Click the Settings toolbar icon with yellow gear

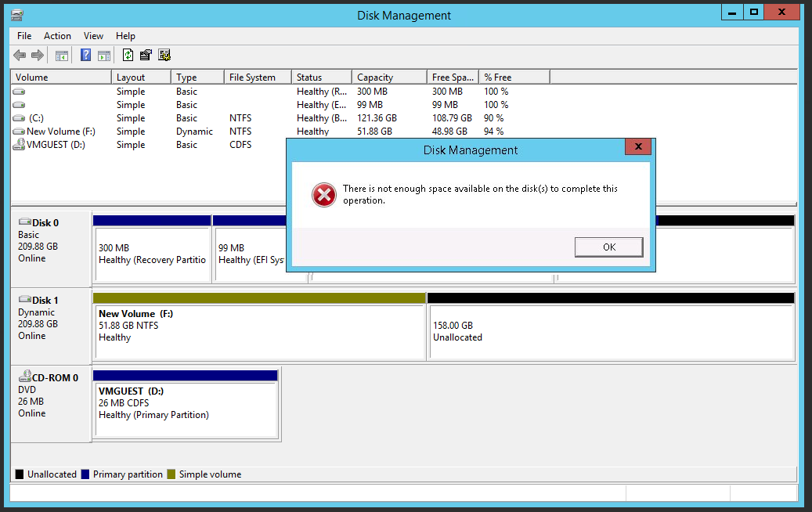pyautogui.click(x=164, y=55)
